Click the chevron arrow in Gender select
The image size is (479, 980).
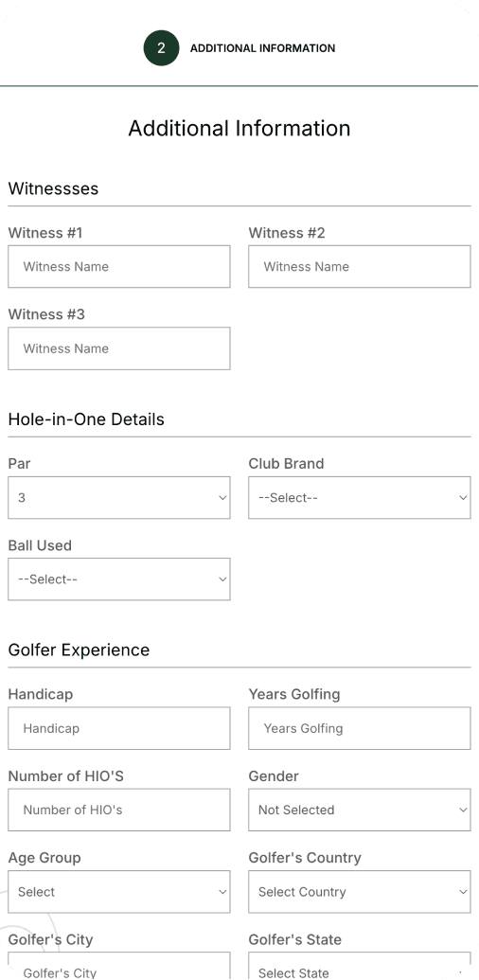pos(463,810)
